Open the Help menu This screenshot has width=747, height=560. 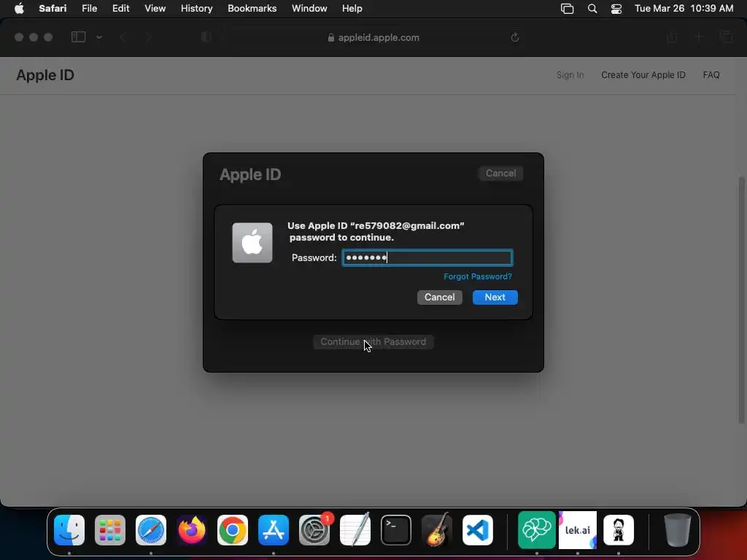[352, 9]
